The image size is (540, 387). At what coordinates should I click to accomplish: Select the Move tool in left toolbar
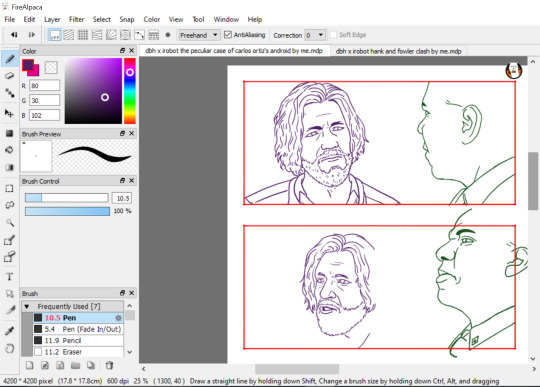pyautogui.click(x=10, y=113)
